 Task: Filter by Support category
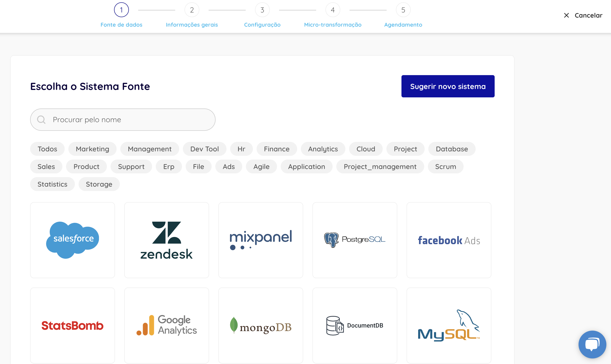[x=131, y=166]
